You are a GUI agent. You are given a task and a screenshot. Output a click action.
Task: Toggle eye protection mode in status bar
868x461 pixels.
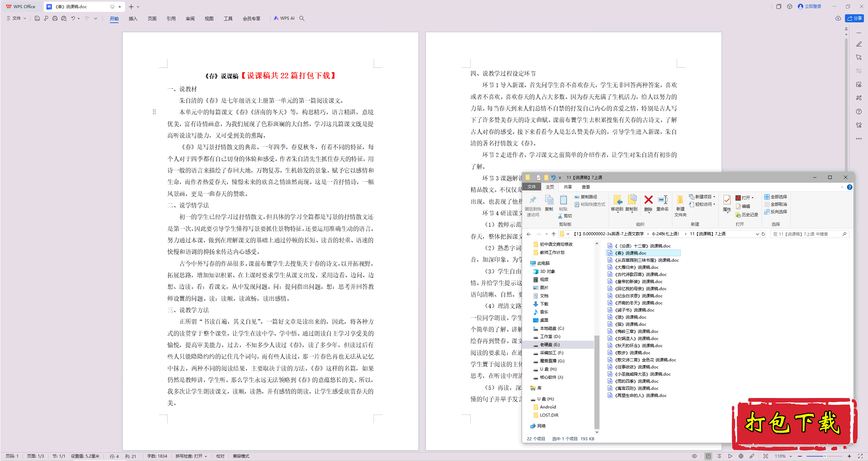694,456
